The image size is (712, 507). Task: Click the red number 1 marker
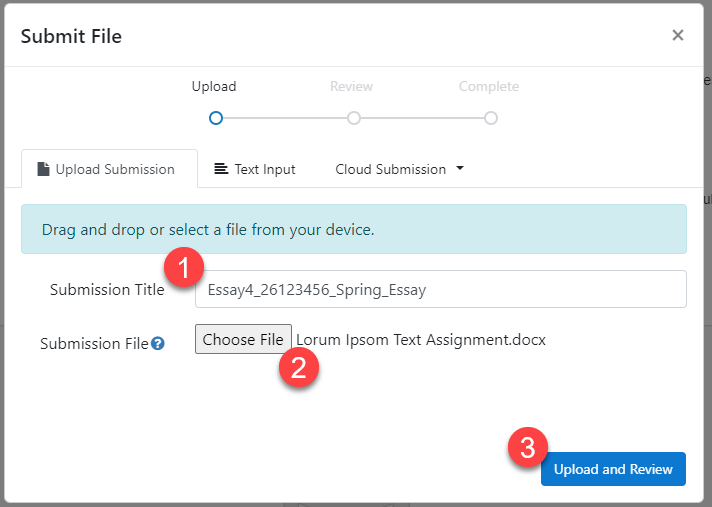(x=184, y=268)
